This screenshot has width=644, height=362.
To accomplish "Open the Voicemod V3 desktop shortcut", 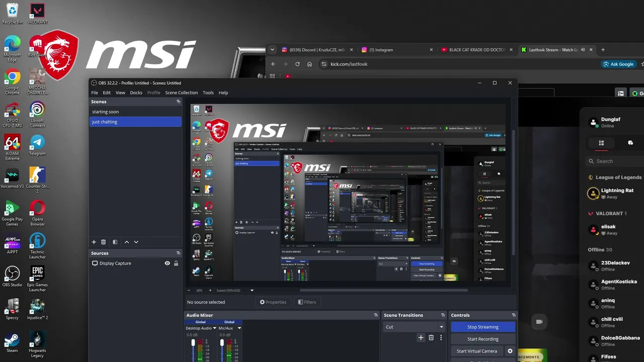I will pyautogui.click(x=12, y=177).
